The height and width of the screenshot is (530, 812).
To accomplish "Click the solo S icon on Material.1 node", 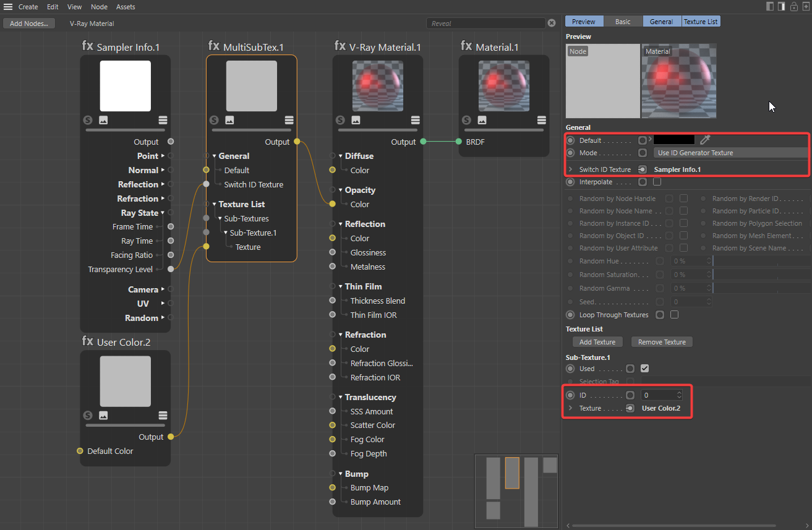I will pos(466,120).
